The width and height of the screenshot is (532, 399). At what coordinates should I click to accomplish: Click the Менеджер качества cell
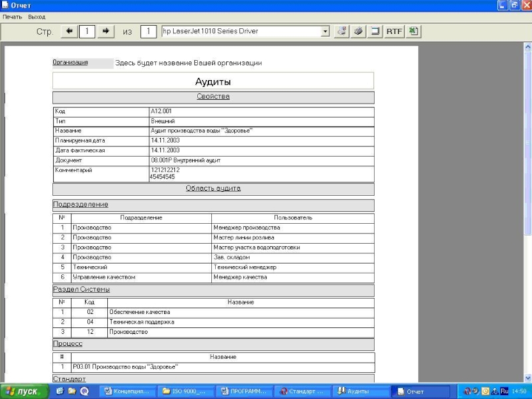[293, 277]
